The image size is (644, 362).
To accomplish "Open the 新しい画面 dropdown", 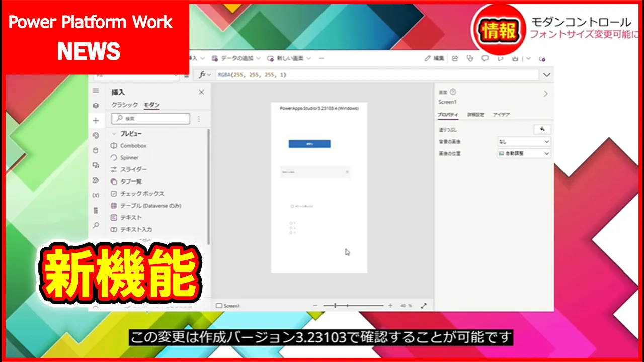I will [289, 58].
